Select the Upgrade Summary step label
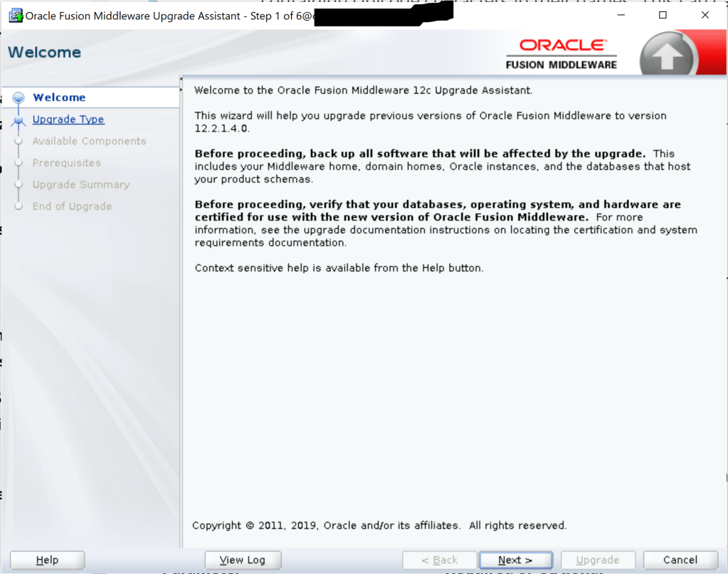This screenshot has height=574, width=728. 81,184
